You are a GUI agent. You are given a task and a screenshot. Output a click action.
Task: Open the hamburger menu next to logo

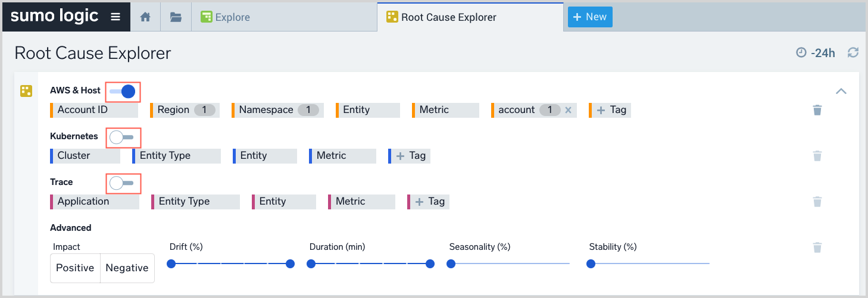point(115,17)
